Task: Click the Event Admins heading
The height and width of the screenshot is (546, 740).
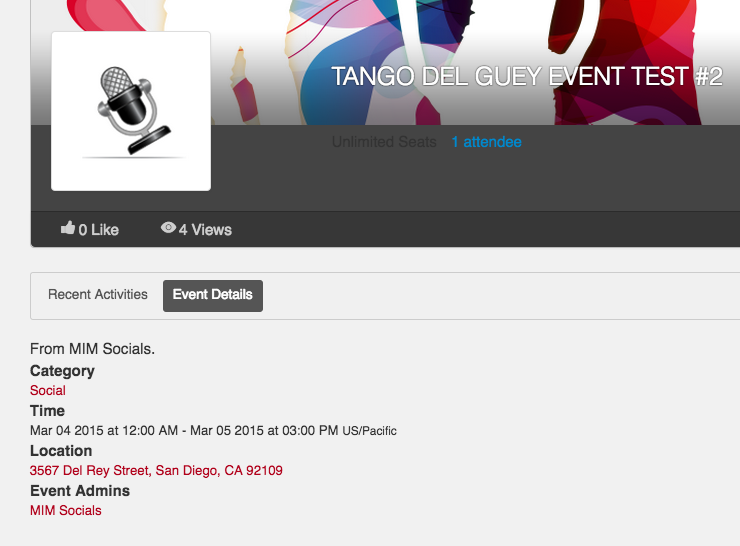Action: tap(80, 491)
